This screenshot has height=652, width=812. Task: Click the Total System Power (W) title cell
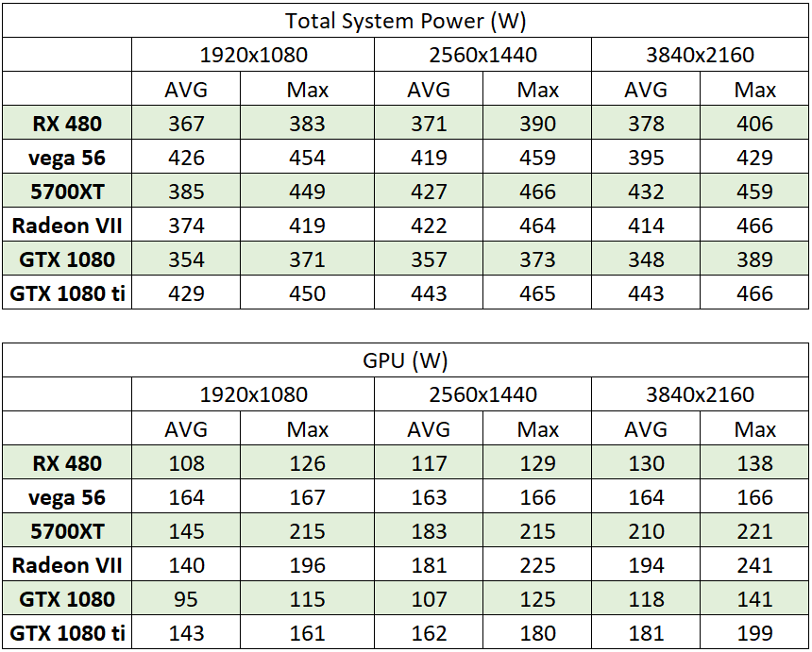405,21
